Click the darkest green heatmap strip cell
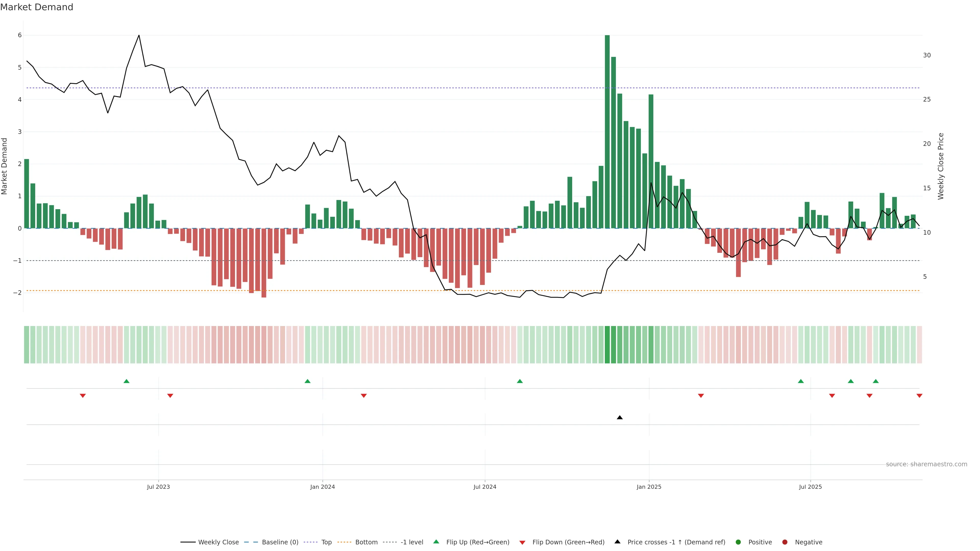 pos(607,345)
